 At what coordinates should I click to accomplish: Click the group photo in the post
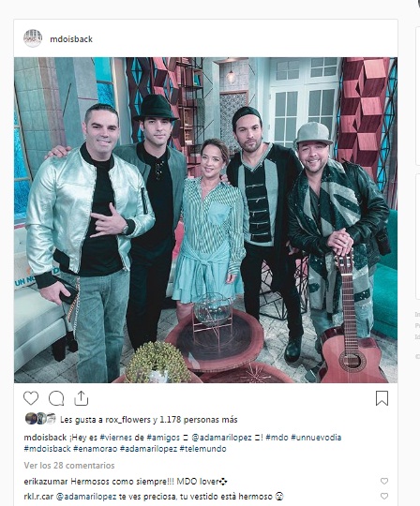pos(205,220)
